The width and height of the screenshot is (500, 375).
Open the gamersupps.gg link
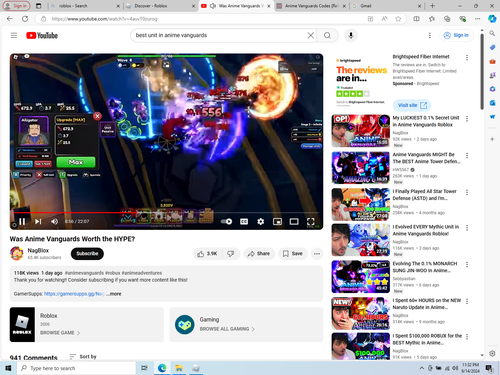pos(74,294)
